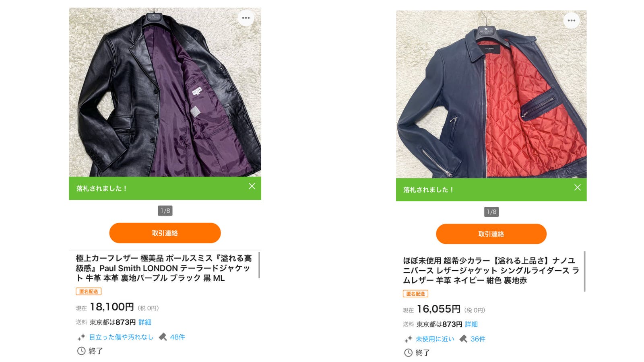Click the clock icon next to right 終了
644x362 pixels.
(408, 353)
